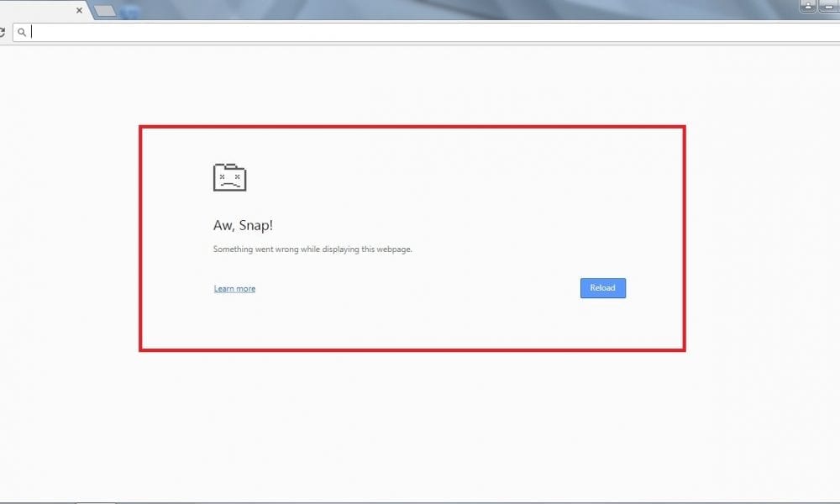Open a new tab with the new tab button
840x504 pixels.
tap(105, 11)
